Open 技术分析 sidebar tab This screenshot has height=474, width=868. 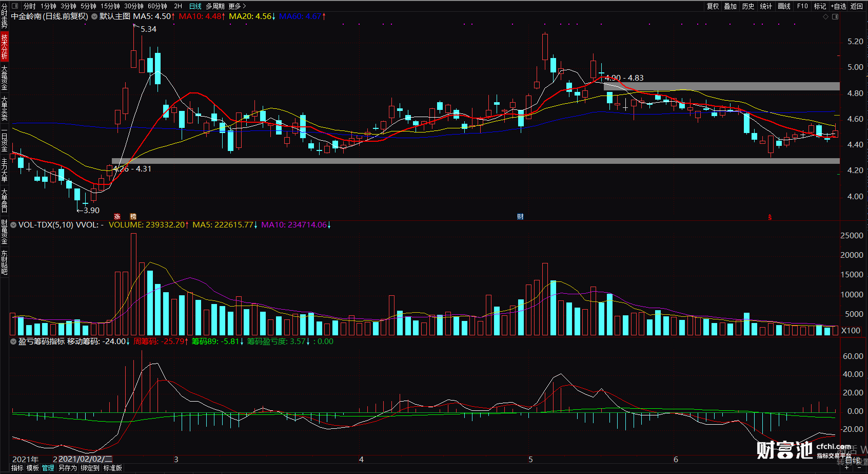4,46
